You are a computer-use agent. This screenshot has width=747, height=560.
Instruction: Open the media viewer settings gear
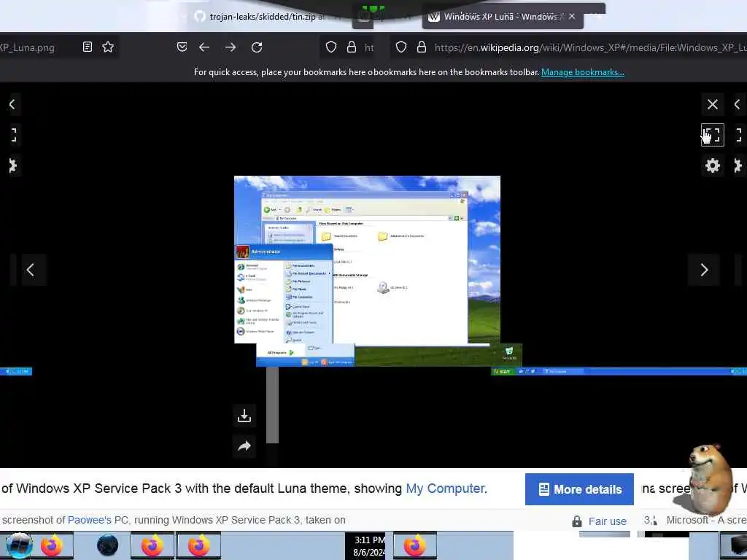pyautogui.click(x=712, y=166)
